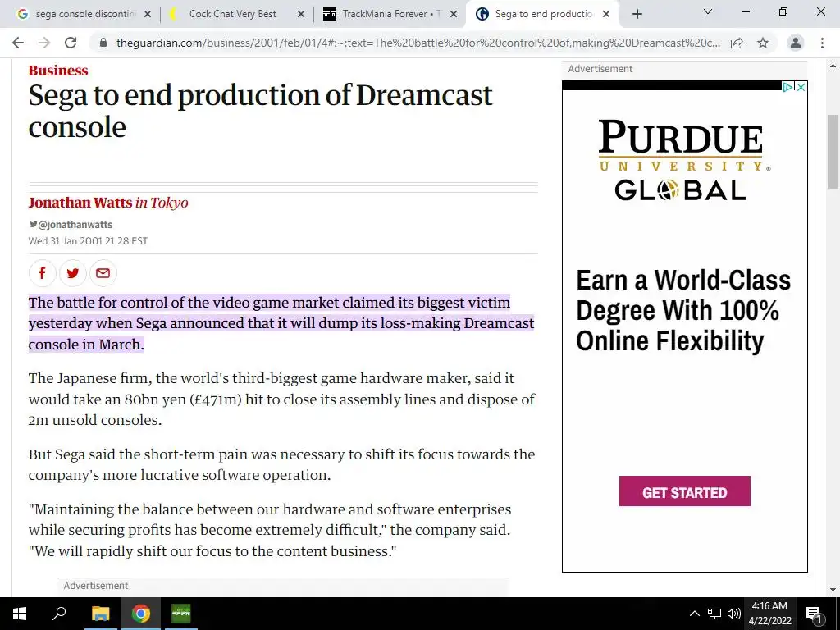Click the Wed 31 Jan 2001 date
The width and height of the screenshot is (840, 630).
click(x=88, y=241)
